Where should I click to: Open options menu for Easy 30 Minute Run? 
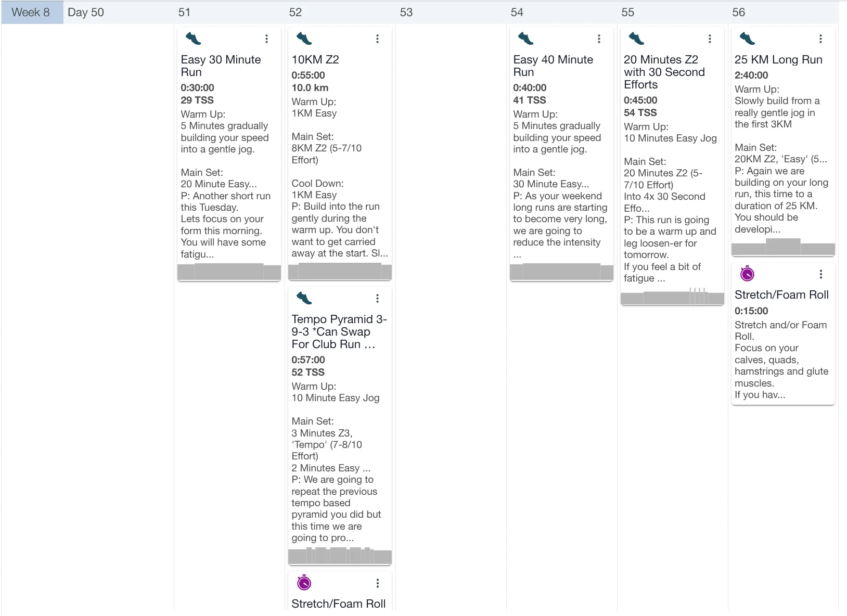click(x=266, y=39)
